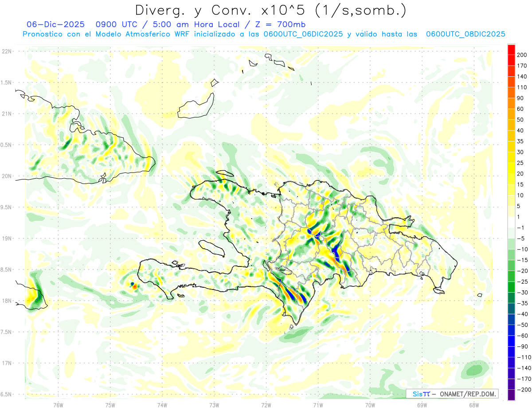Click the colorbar label '90' in the orange range
The height and width of the screenshot is (411, 532).
520,98
